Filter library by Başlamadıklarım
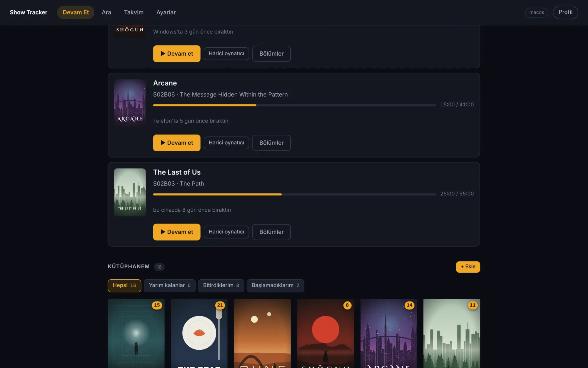 [x=275, y=286]
